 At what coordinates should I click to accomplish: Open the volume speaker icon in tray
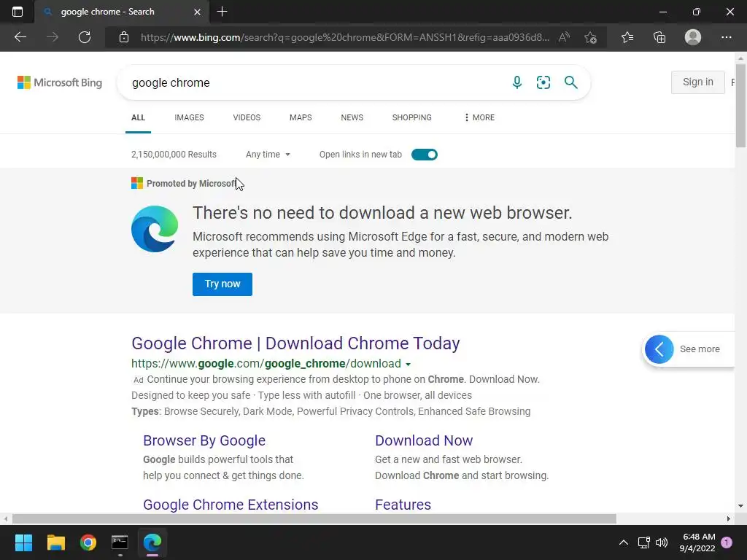662,542
